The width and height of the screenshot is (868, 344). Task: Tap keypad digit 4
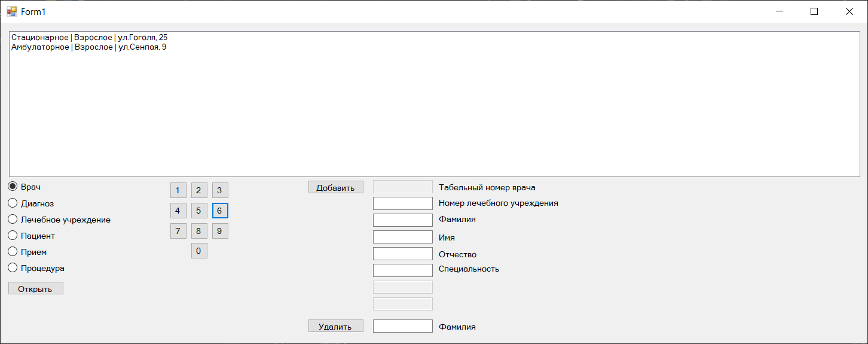[x=178, y=211]
